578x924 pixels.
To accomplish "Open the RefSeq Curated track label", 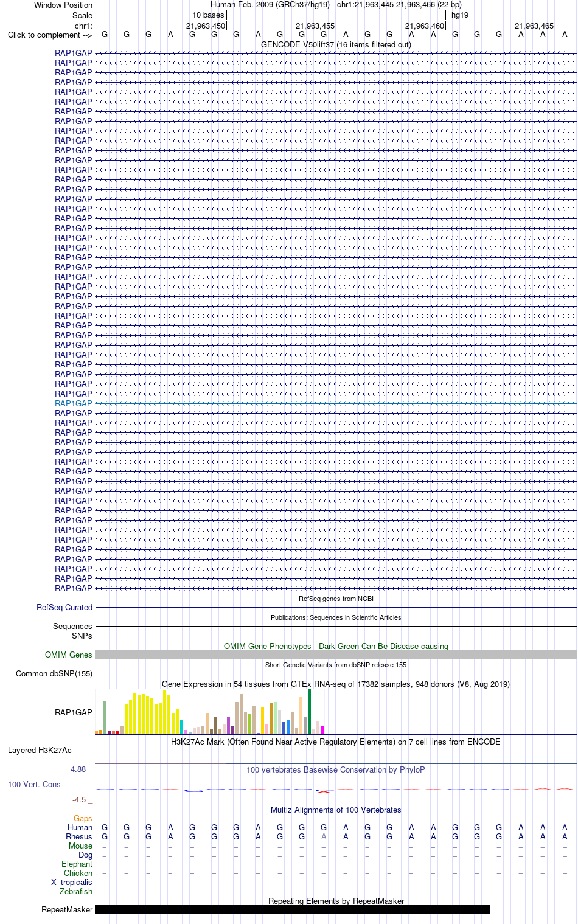I will tap(64, 607).
